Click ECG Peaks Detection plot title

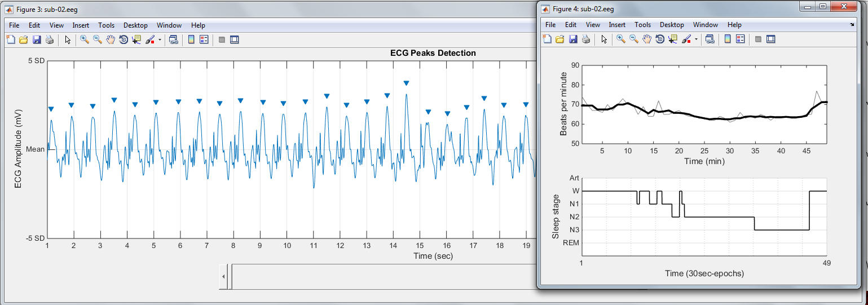point(433,53)
